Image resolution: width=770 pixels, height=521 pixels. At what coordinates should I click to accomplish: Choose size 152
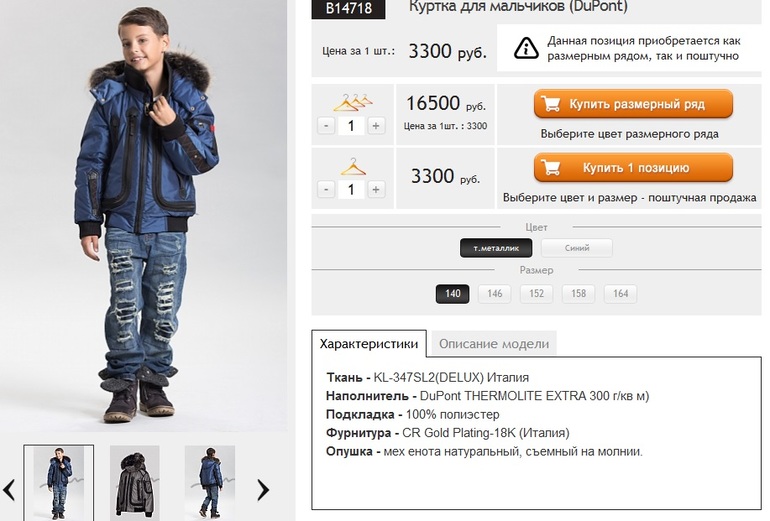(536, 294)
